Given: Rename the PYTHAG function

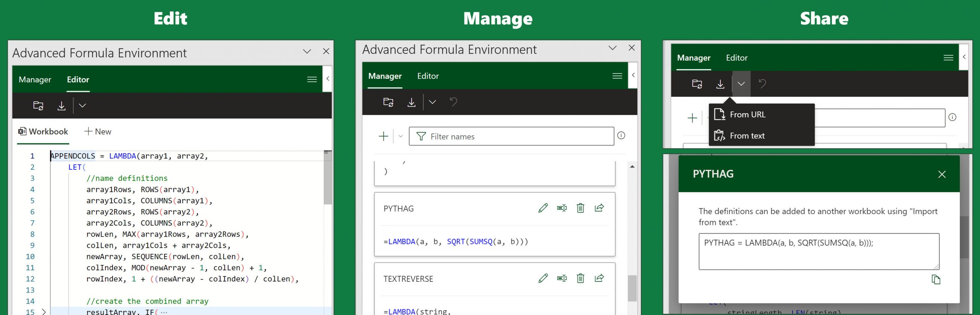Looking at the screenshot, I should [562, 208].
